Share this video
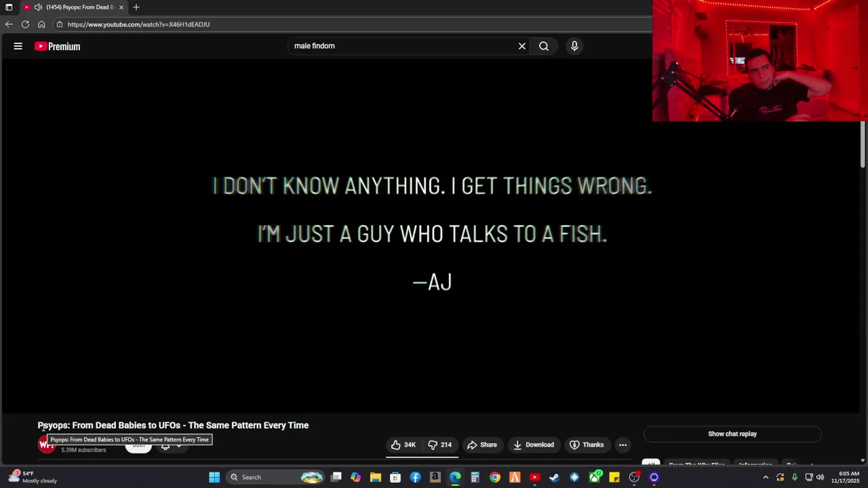This screenshot has width=868, height=488. pos(482,445)
